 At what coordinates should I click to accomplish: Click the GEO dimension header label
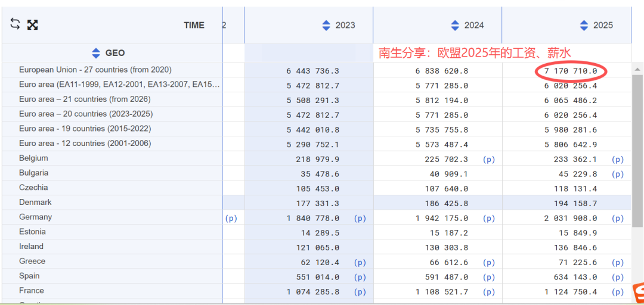pos(115,53)
